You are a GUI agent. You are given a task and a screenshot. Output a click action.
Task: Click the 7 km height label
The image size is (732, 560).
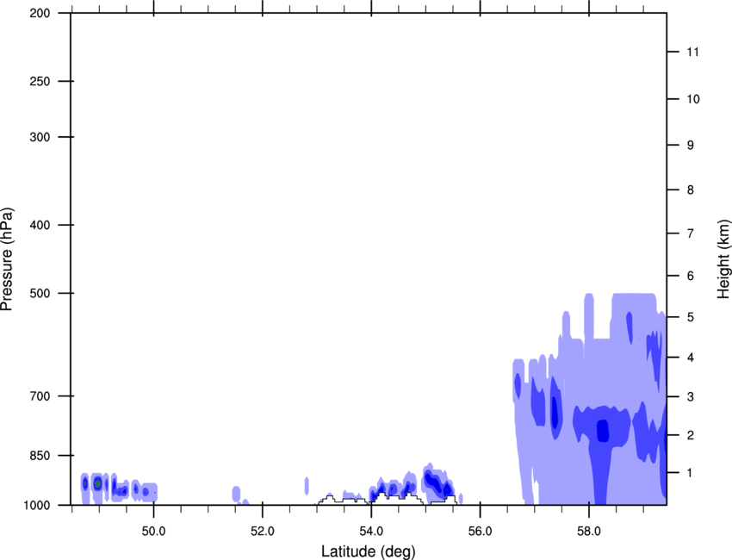click(691, 233)
